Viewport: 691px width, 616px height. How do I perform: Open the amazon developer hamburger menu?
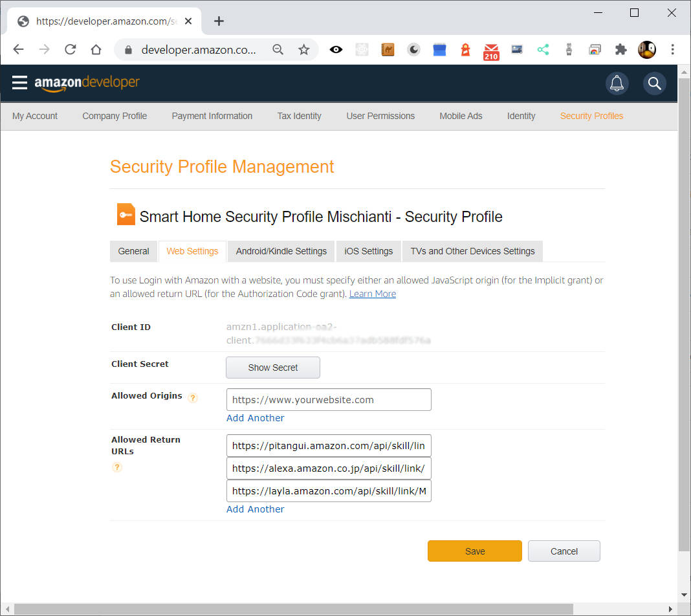coord(19,83)
